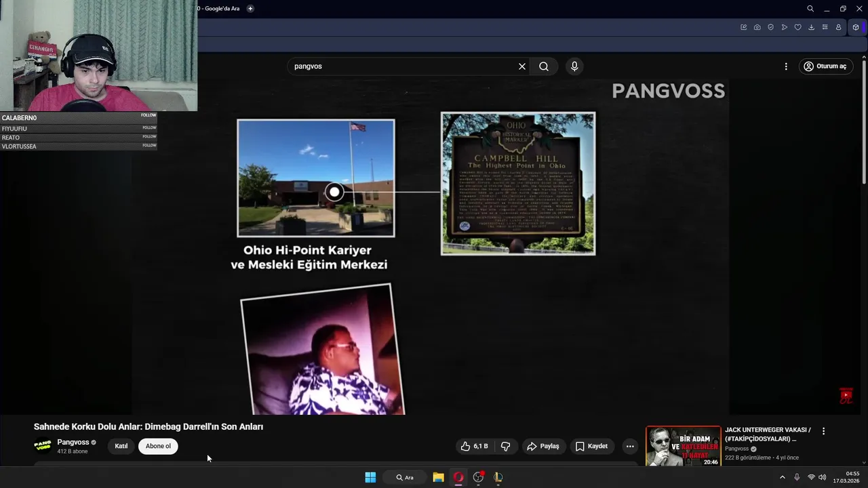The image size is (868, 488).
Task: Click the edit page note icon
Action: point(744,27)
